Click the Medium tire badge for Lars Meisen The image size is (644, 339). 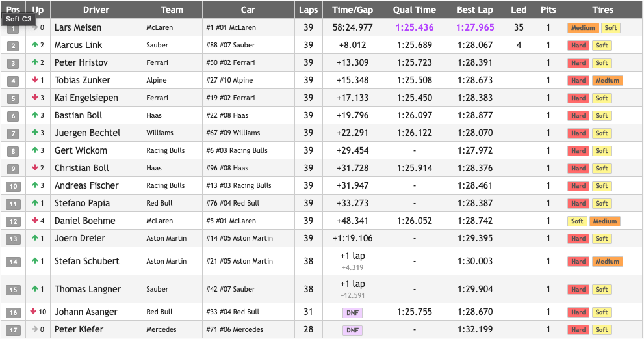(583, 28)
